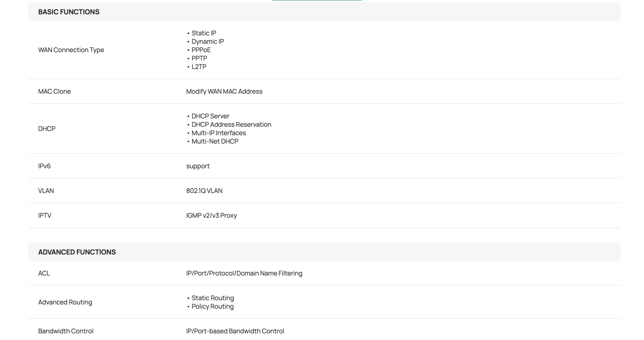Click the MAC Clone row label
The image size is (644, 340).
click(x=54, y=91)
